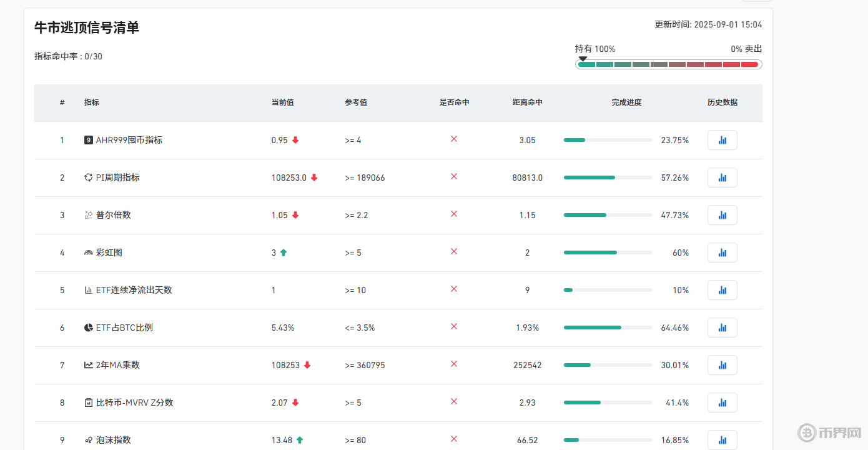868x450 pixels.
Task: Open history chart for 彩虹图
Action: tap(722, 252)
